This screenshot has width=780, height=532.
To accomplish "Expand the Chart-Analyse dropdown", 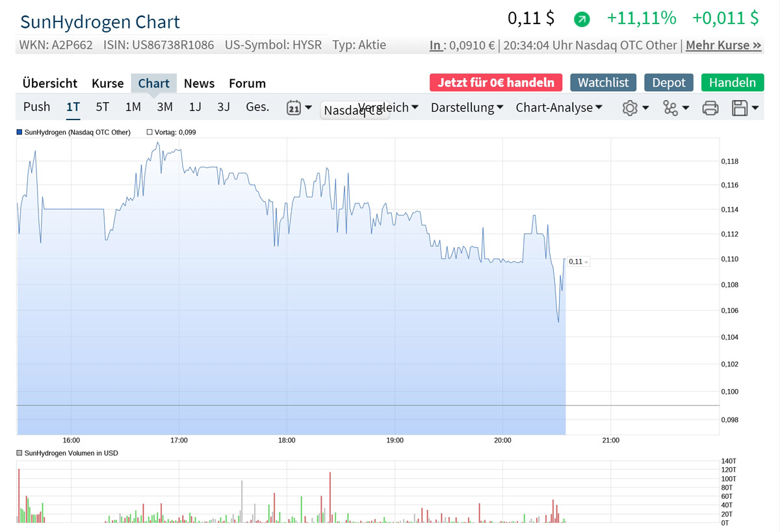I will tap(559, 107).
